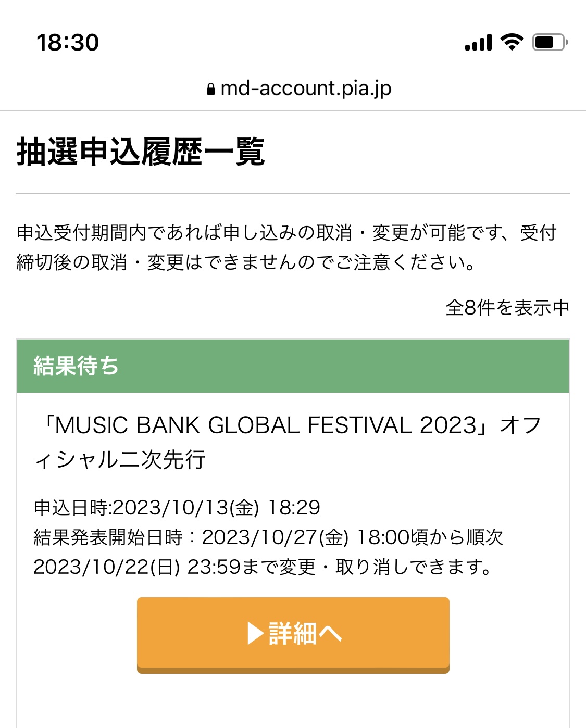Tap the MUSIC BANK GLOBAL FESTIVAL 2023 title

point(265,425)
